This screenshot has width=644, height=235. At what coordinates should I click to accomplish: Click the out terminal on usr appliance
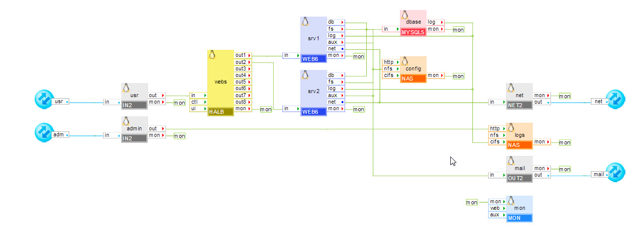point(156,95)
